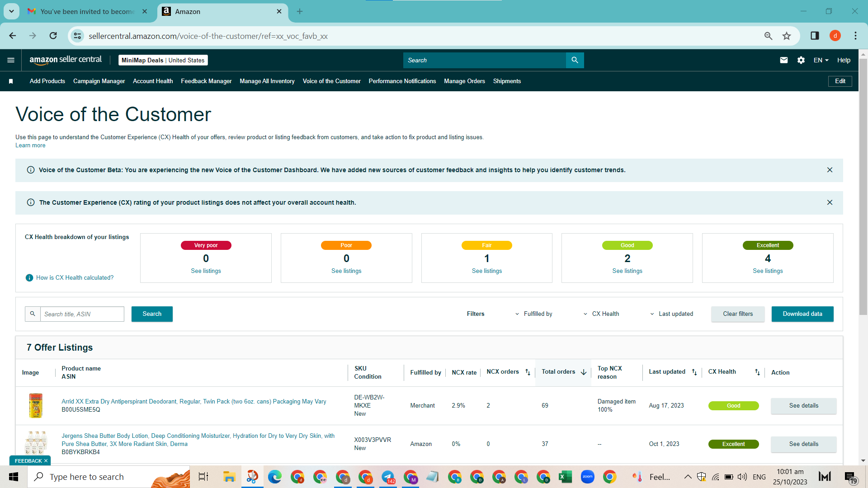Dismiss the Voice of the Customer Beta banner

(830, 170)
